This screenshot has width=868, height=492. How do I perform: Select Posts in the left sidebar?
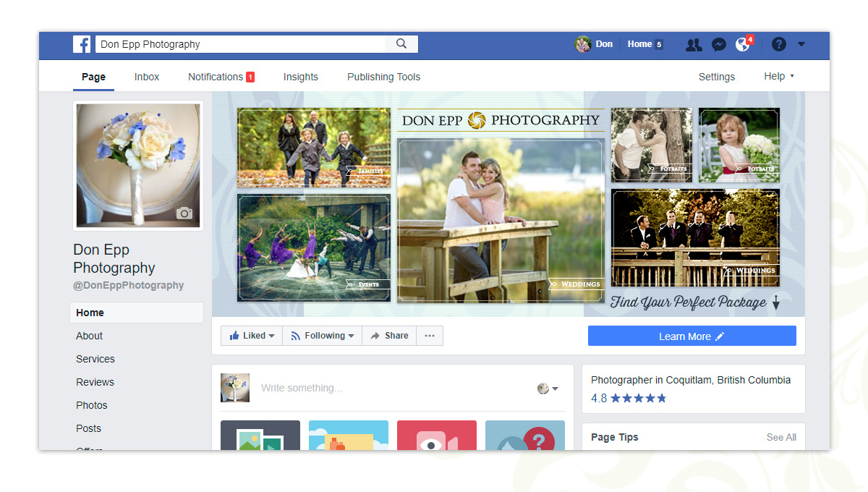pyautogui.click(x=88, y=428)
